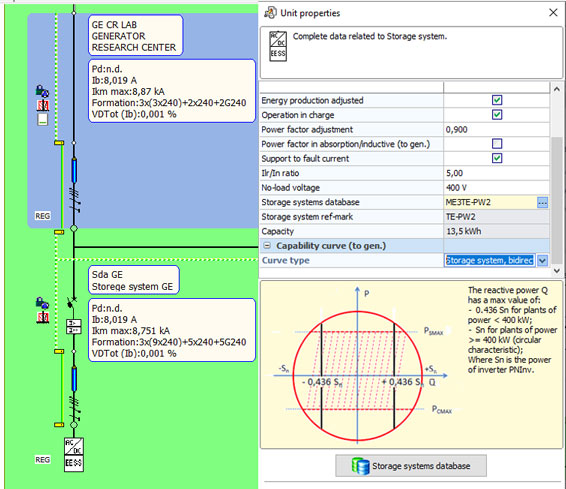Disable Support to fault current checkbox
The width and height of the screenshot is (566, 489).
tap(497, 158)
